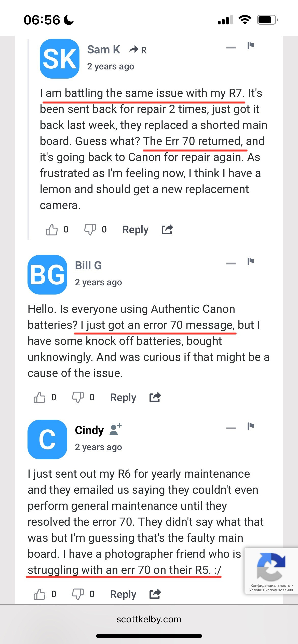Open Bill G's commenter name link

point(88,266)
